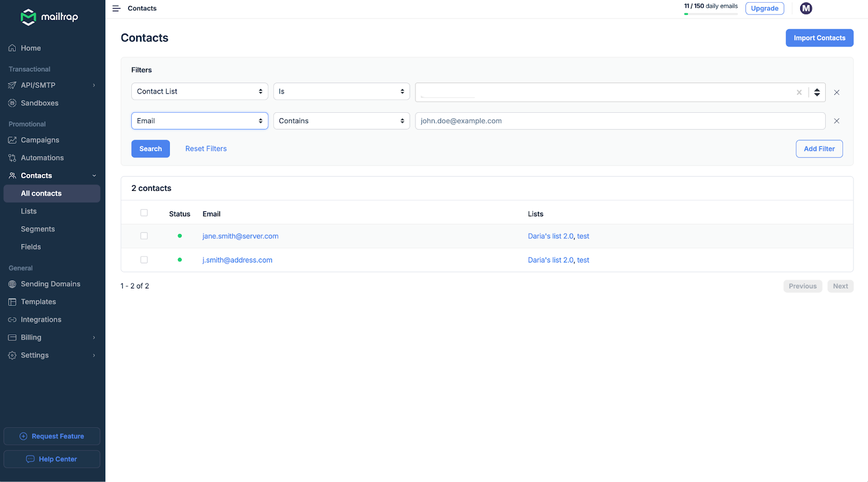Click the '2 contacts' heading
The image size is (868, 482).
coord(151,188)
